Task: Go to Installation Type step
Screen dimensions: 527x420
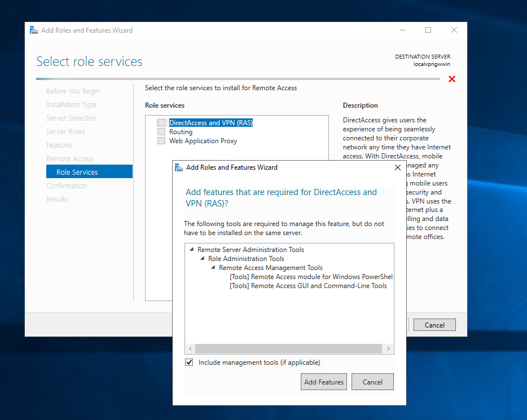Action: tap(71, 105)
